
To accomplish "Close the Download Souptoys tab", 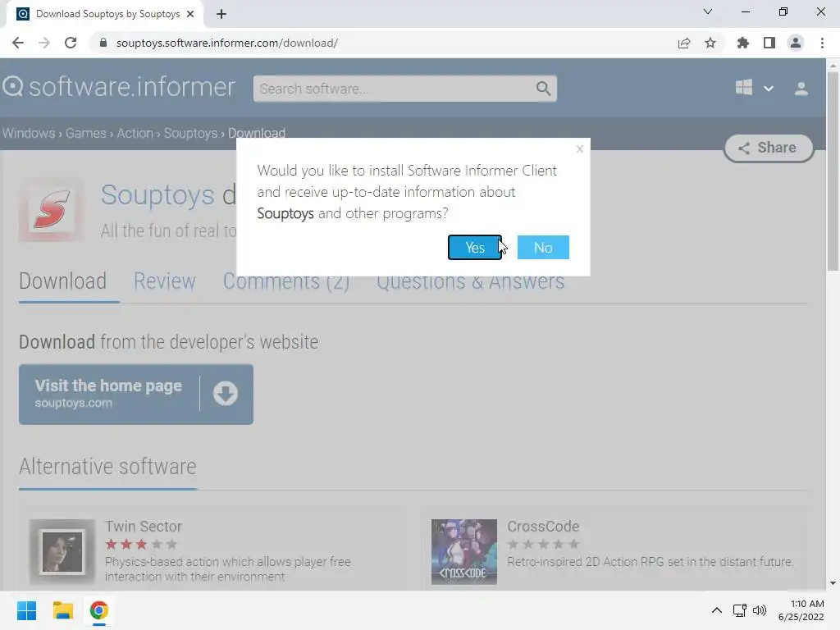I will [x=190, y=14].
